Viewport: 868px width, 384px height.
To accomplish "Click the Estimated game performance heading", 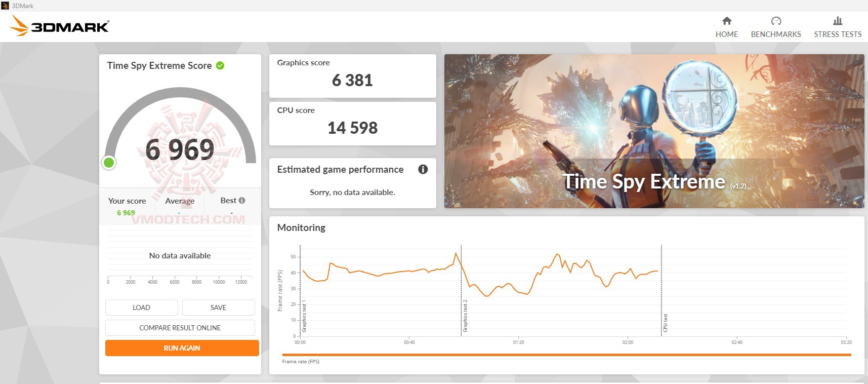I will (340, 170).
